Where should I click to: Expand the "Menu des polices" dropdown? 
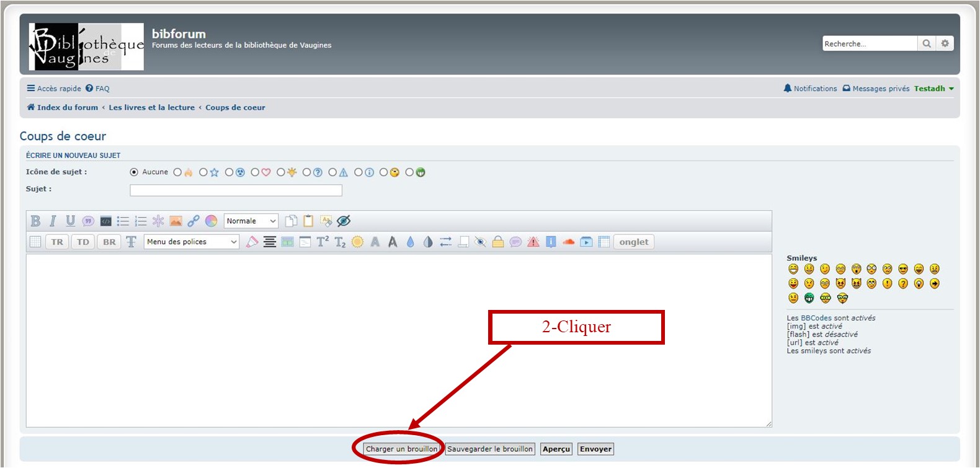coord(192,242)
